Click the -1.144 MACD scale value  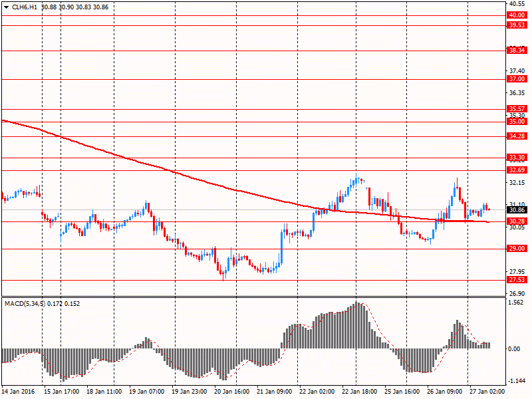[516, 381]
